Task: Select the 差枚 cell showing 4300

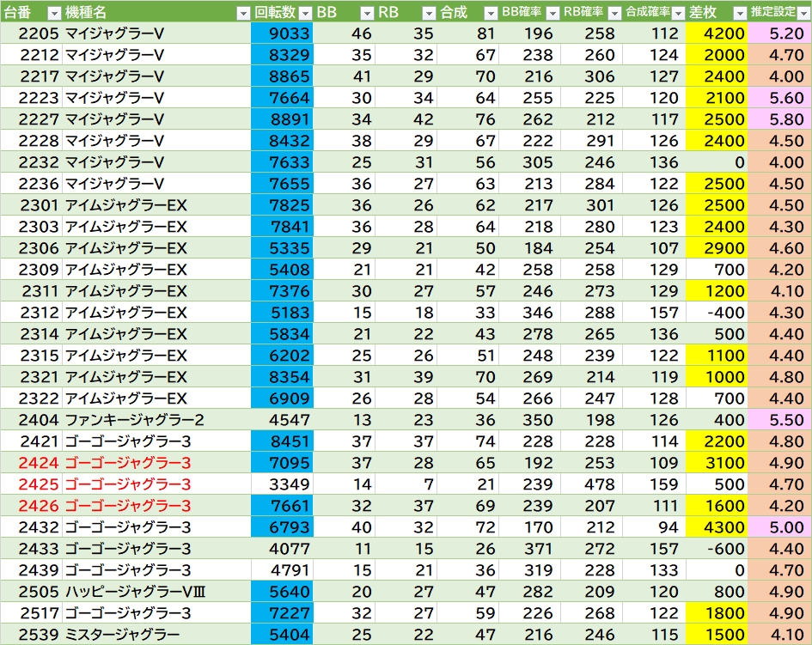Action: click(x=717, y=527)
